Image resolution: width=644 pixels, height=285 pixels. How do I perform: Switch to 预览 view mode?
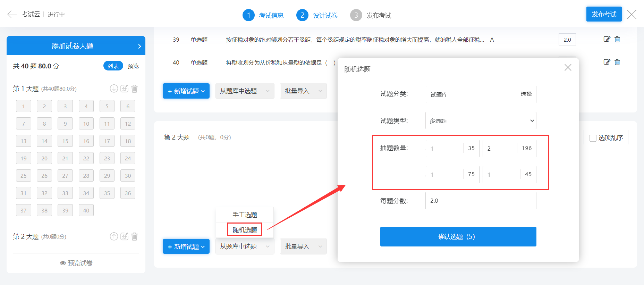(x=133, y=66)
